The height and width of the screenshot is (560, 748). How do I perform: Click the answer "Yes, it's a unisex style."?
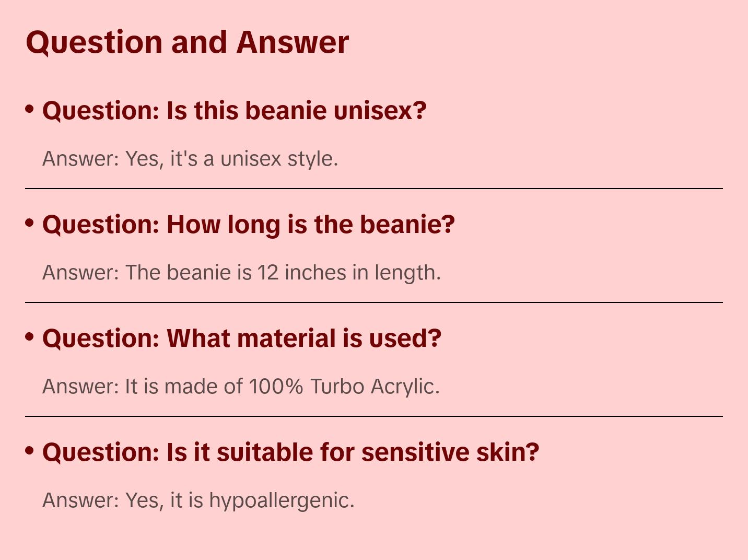click(190, 159)
